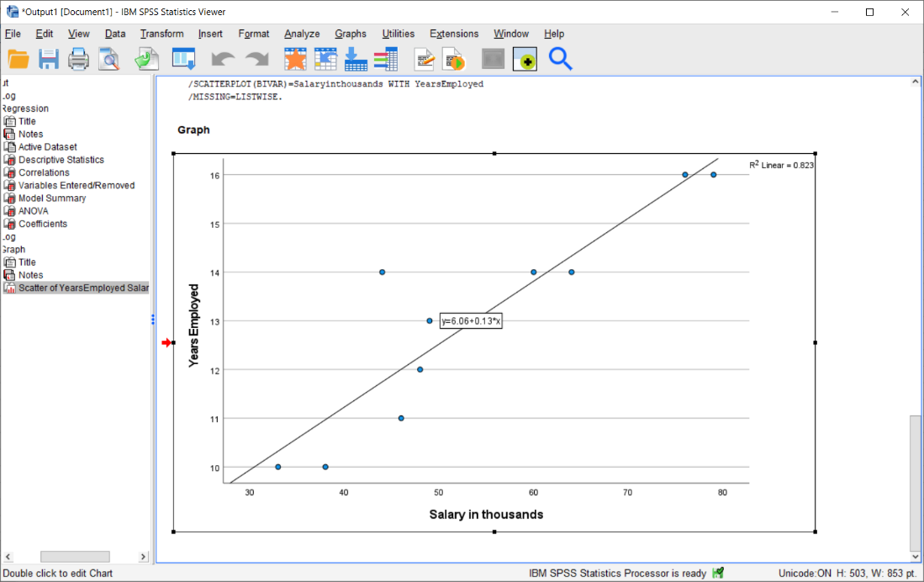Select Scatter of YearsEmployed outline item
This screenshot has height=582, width=924.
click(83, 288)
